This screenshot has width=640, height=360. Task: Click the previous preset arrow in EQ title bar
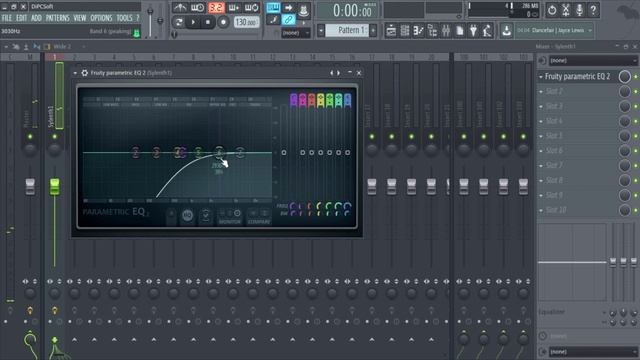point(331,73)
